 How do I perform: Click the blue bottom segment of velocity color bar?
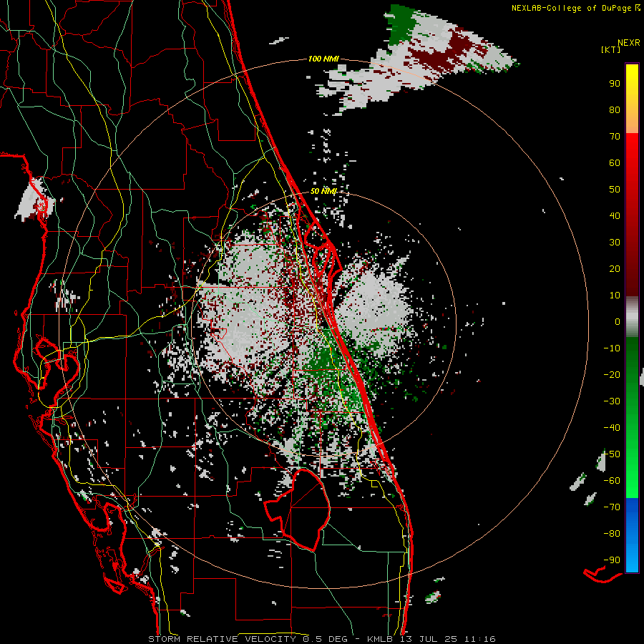coord(632,535)
